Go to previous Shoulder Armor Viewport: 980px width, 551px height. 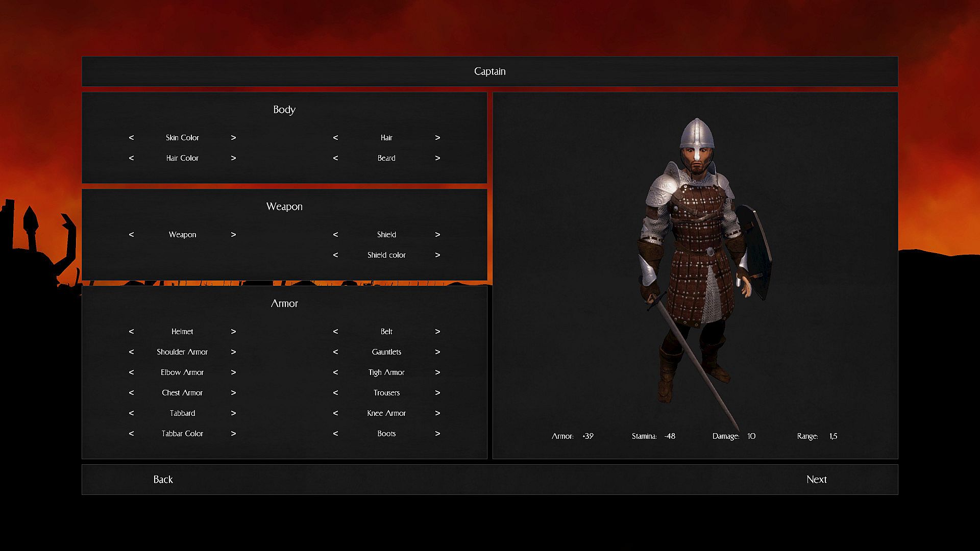pyautogui.click(x=131, y=352)
